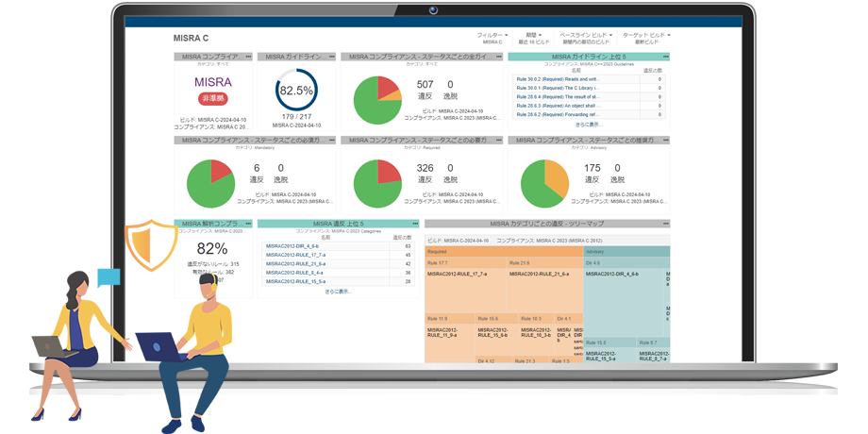Open menu icon of ステータスごとの全ガイ widget
Screen dimensions: 868x434
coord(499,57)
